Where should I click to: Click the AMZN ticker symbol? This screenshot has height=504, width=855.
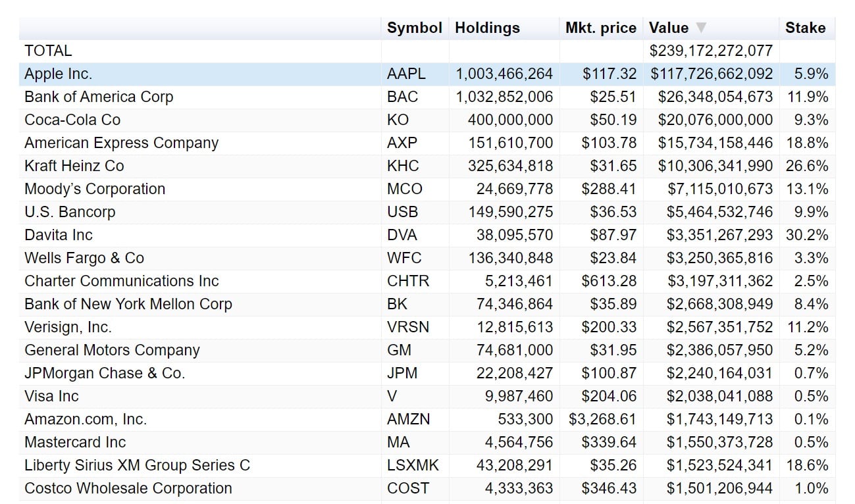(x=407, y=419)
